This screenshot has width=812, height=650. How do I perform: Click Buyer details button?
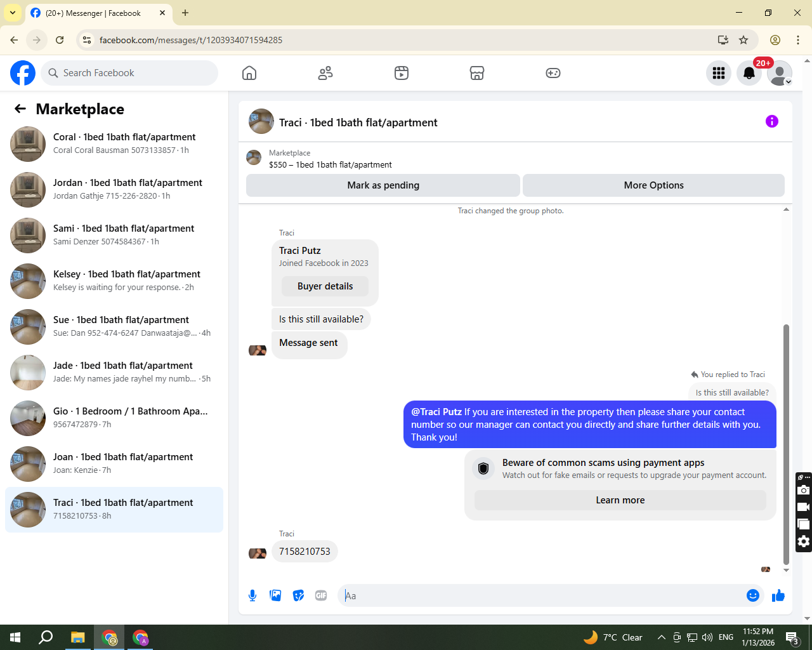click(x=325, y=286)
